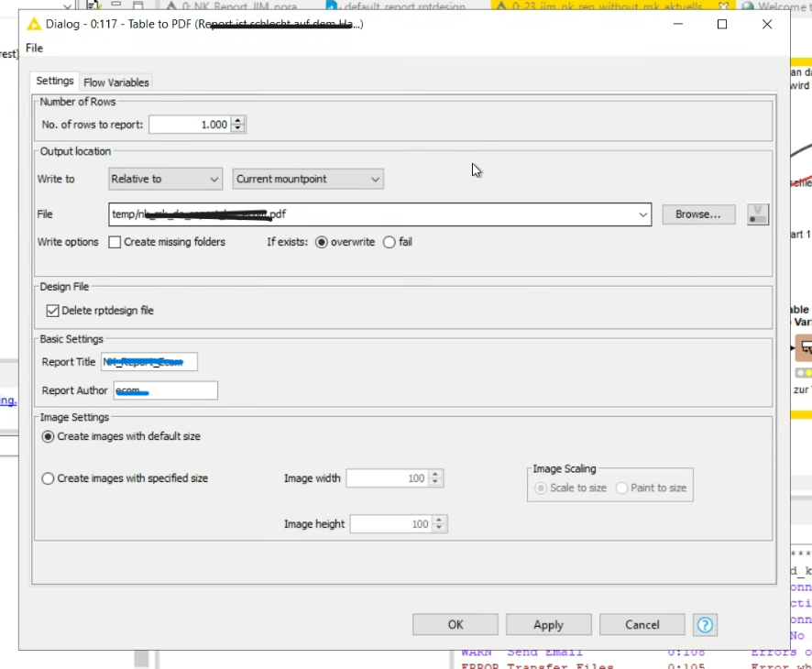812x669 pixels.
Task: Increase the image width spinner value
Action: pos(435,475)
